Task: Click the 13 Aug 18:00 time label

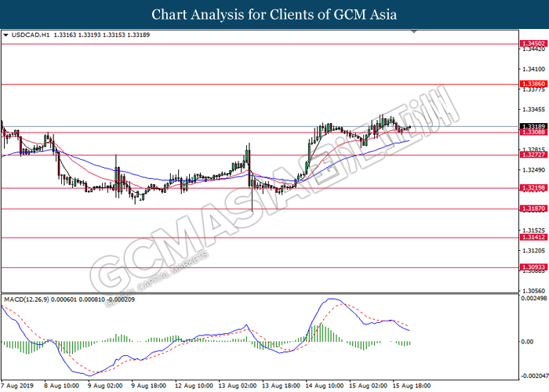Action: (281, 386)
